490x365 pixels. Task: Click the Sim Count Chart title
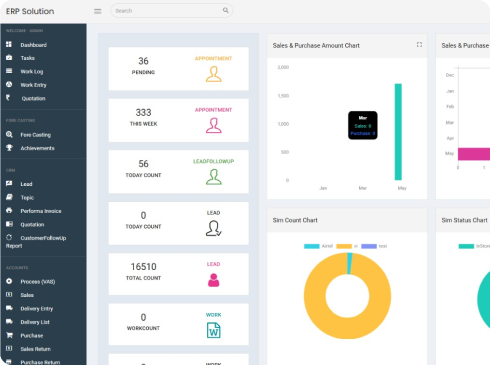(x=295, y=220)
